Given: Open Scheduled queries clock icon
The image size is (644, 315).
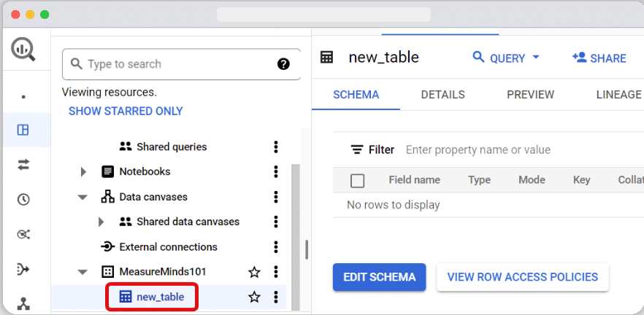Looking at the screenshot, I should coord(23,200).
